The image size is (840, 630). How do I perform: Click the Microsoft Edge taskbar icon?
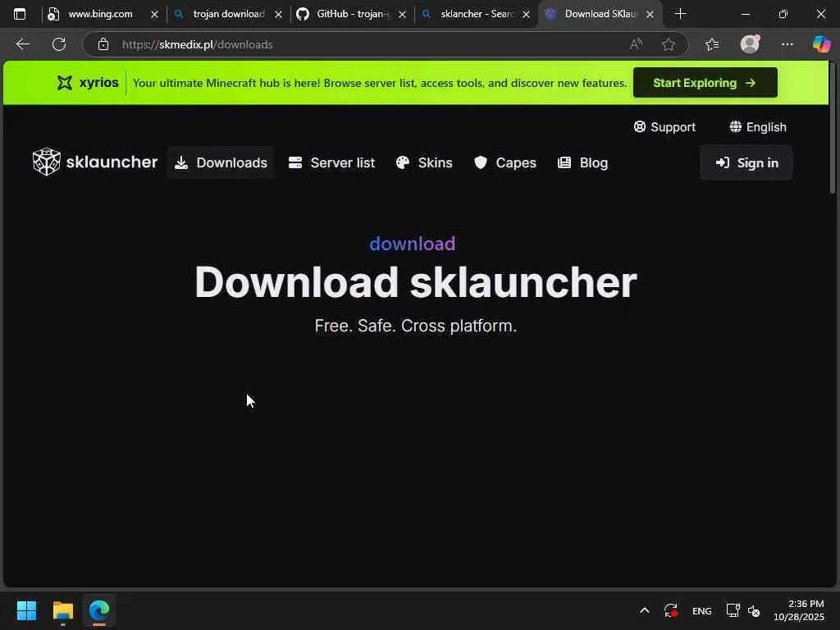[x=99, y=610]
